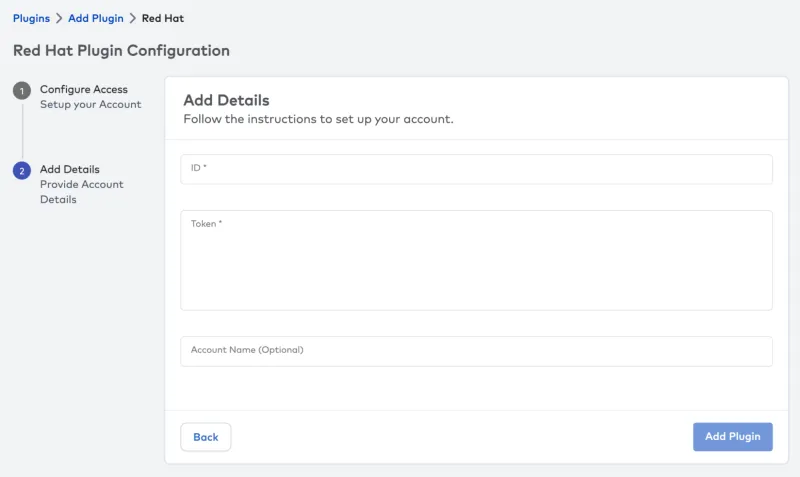The image size is (800, 477).
Task: Select step 2 circle icon
Action: pos(22,171)
